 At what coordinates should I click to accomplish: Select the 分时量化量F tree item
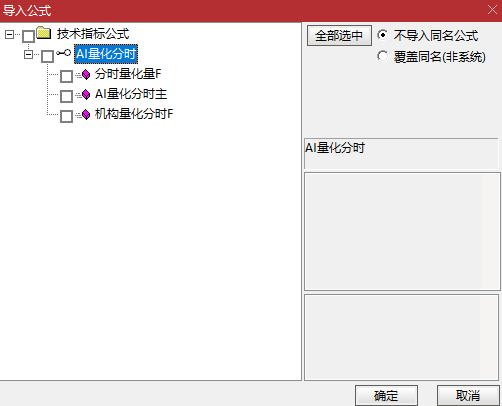click(128, 74)
